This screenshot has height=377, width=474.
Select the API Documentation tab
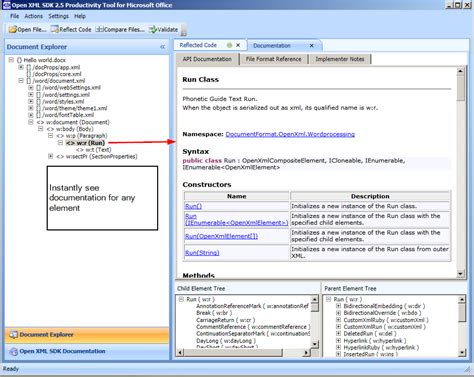coord(207,59)
